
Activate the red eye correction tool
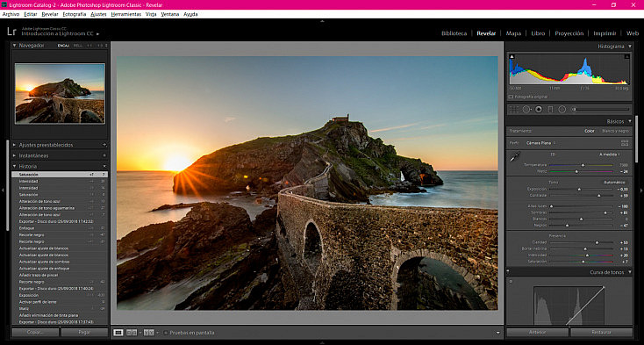click(539, 109)
